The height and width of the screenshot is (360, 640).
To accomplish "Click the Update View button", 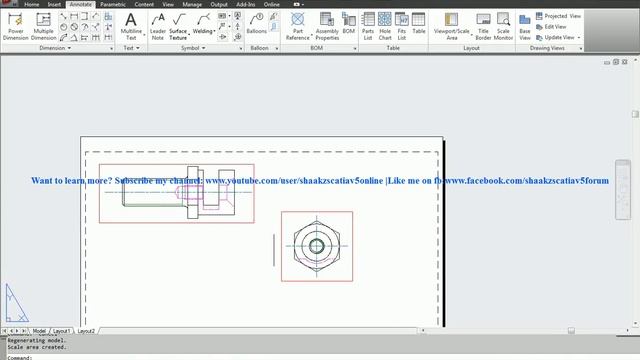I will [x=555, y=37].
